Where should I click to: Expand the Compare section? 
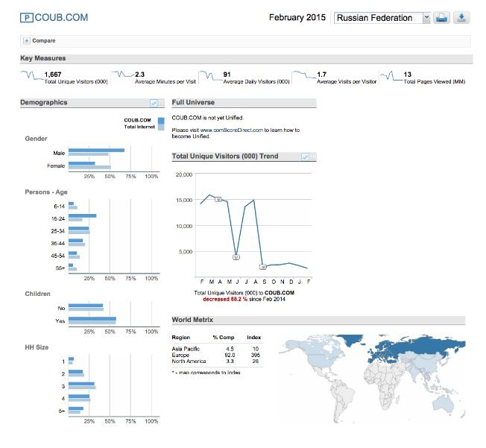[x=27, y=41]
